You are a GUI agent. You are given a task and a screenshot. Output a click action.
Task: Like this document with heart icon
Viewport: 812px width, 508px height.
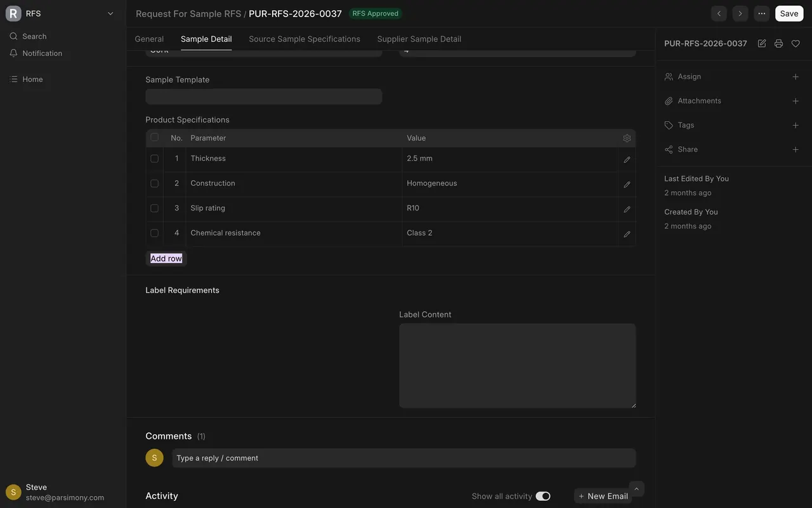pos(796,43)
